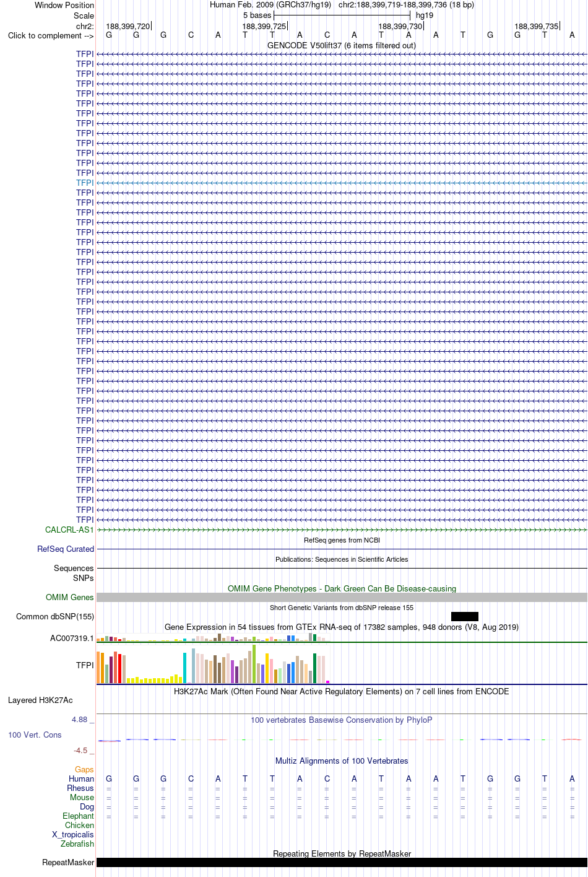Select the Human alignment row label
588x877 pixels.
[x=81, y=779]
